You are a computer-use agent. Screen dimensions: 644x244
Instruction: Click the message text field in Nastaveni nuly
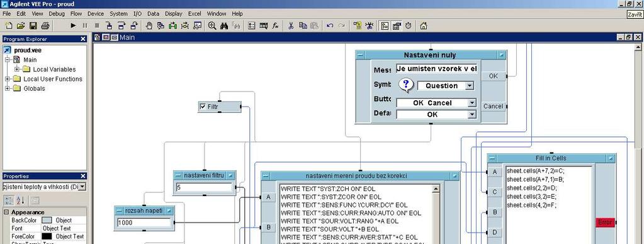pos(437,69)
